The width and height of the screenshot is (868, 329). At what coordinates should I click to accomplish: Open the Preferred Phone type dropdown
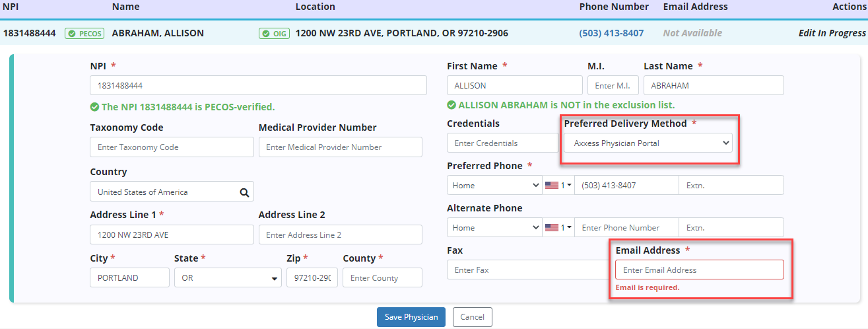click(494, 186)
